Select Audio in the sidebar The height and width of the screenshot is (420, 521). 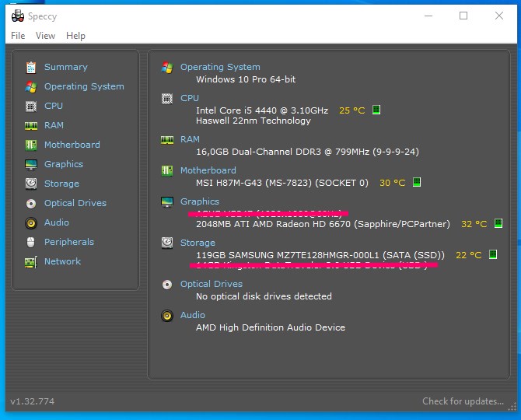57,222
